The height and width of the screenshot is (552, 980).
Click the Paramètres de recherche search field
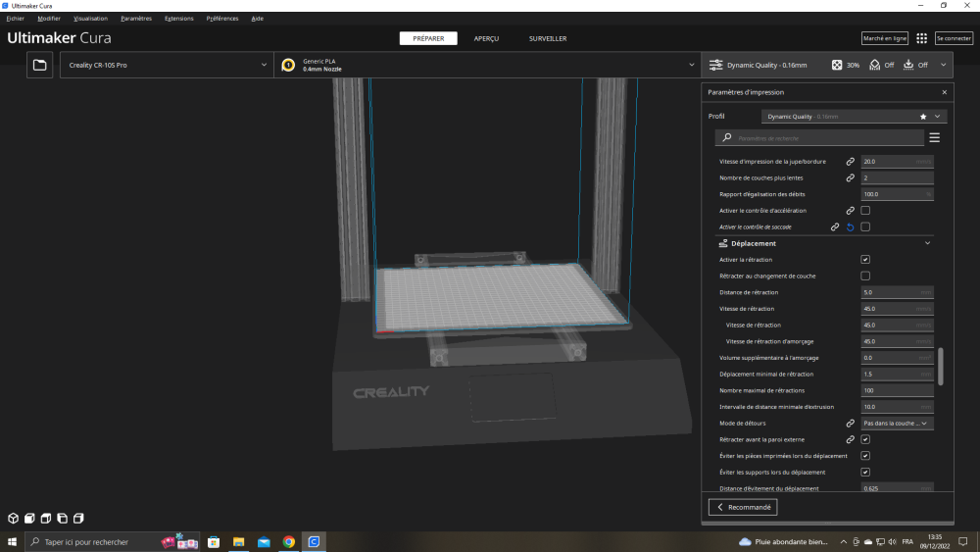point(819,138)
